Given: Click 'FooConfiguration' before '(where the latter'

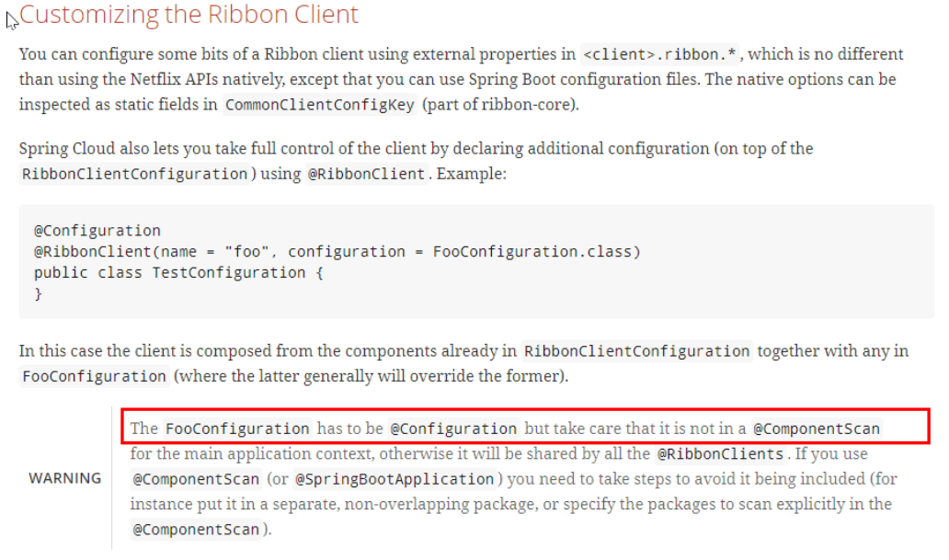Looking at the screenshot, I should [x=93, y=376].
